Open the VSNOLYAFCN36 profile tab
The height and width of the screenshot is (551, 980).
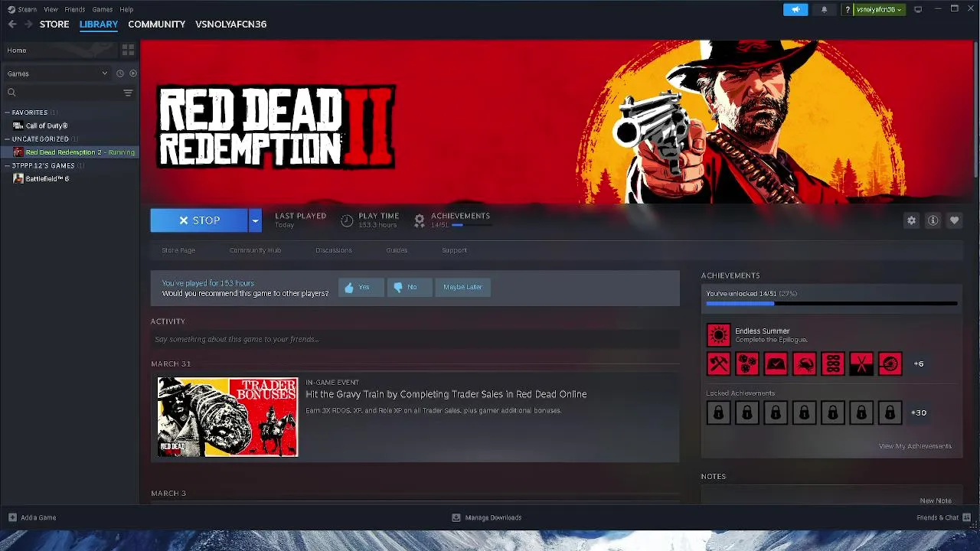coord(231,24)
